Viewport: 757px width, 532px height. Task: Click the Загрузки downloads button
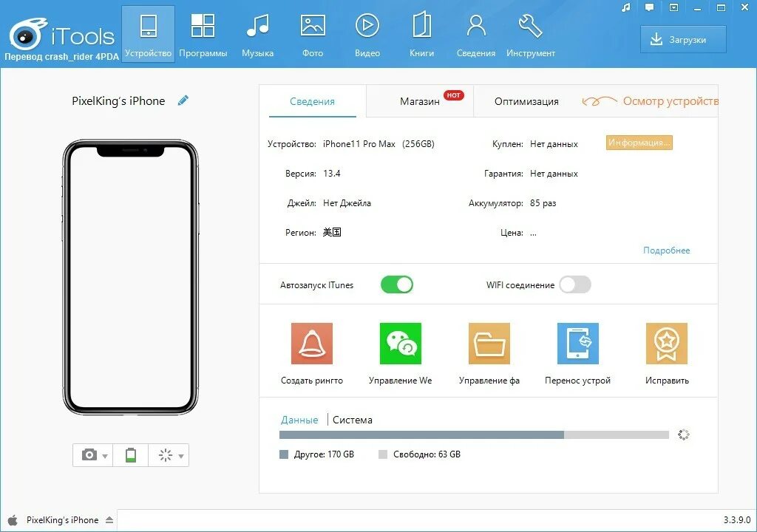pos(683,40)
